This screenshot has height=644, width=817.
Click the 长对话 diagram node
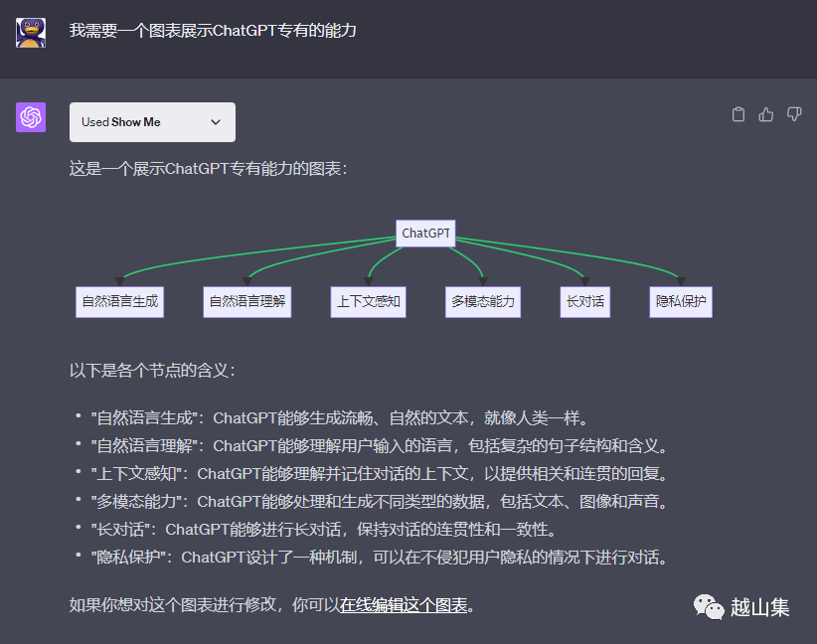(585, 302)
